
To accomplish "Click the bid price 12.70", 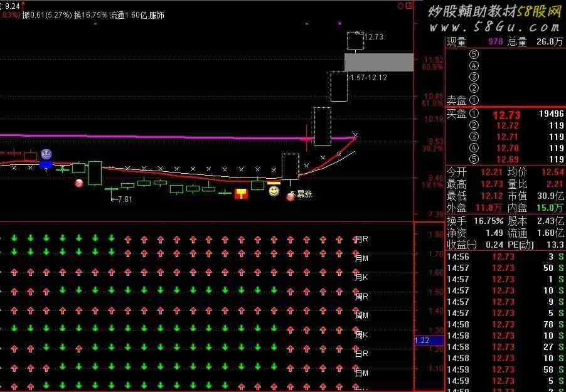I will (507, 148).
